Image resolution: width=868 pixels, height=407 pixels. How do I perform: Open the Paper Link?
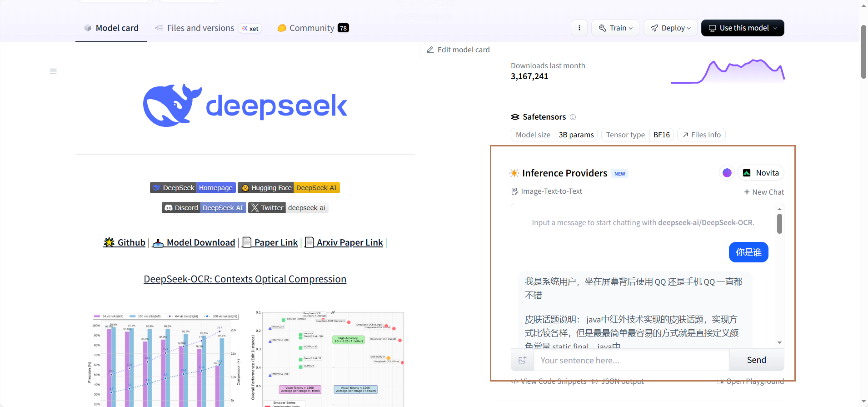[270, 242]
